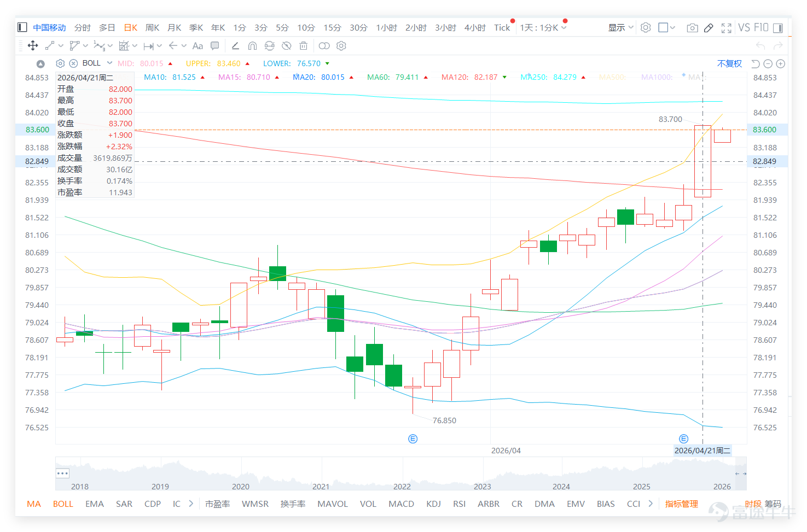The image size is (807, 532).
Task: Open the drawing toolbar settings gear
Action: 341,45
